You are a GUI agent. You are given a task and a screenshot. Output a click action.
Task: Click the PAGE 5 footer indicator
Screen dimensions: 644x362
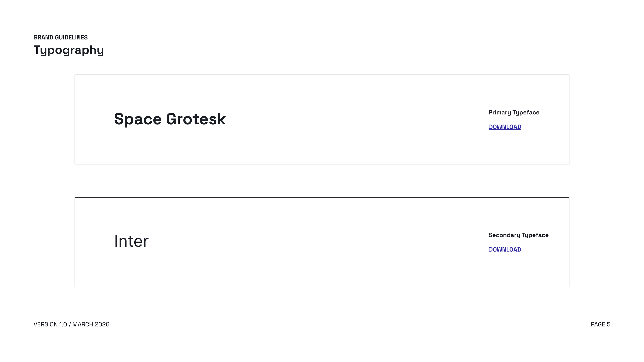click(x=600, y=324)
